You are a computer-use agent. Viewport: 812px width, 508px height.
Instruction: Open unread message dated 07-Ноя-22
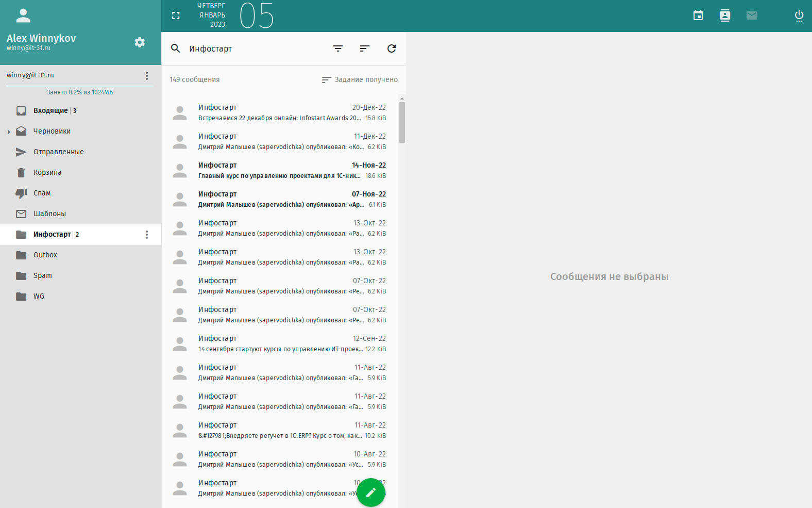point(280,199)
